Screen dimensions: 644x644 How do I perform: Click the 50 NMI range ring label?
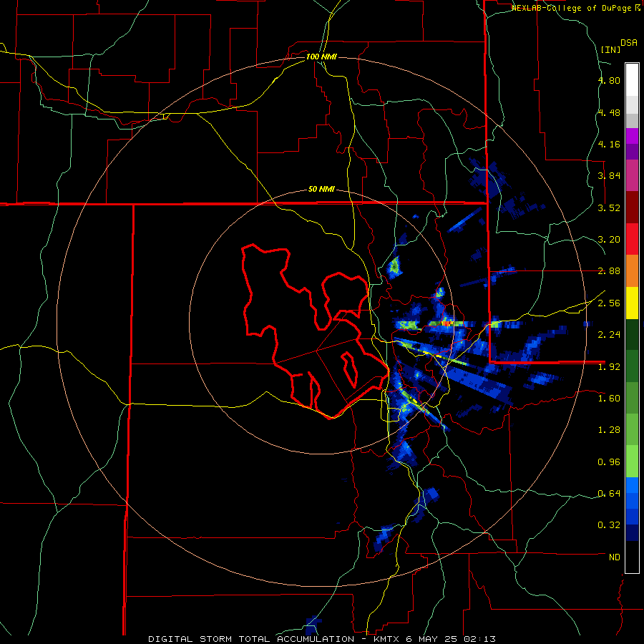(x=321, y=189)
